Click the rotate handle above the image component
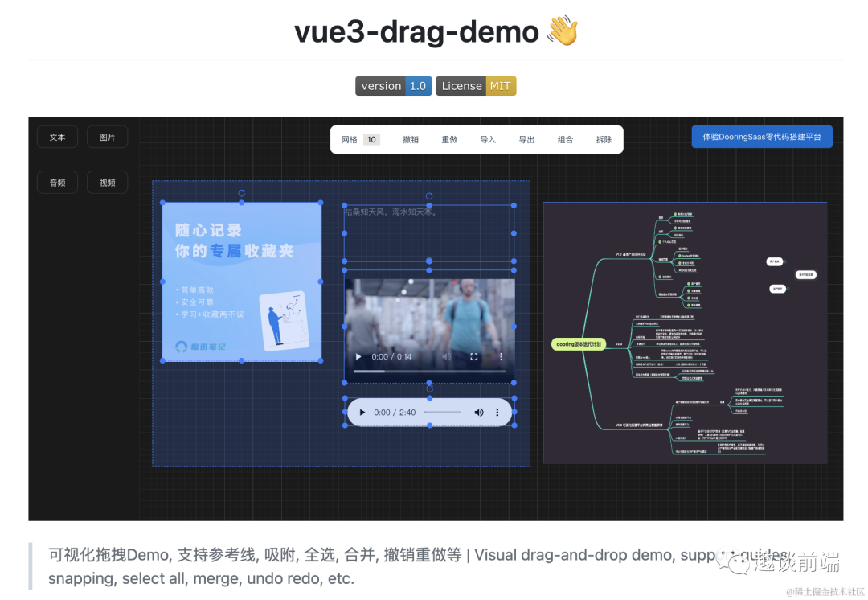 click(x=242, y=193)
